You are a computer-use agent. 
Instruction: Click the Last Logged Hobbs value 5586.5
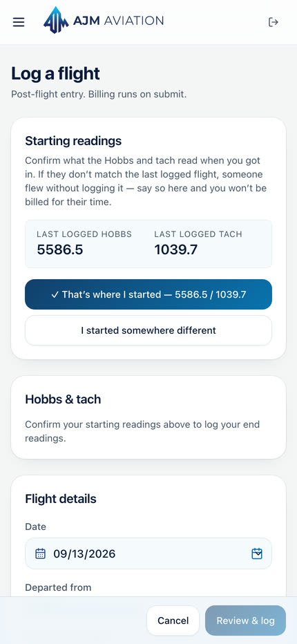60,249
